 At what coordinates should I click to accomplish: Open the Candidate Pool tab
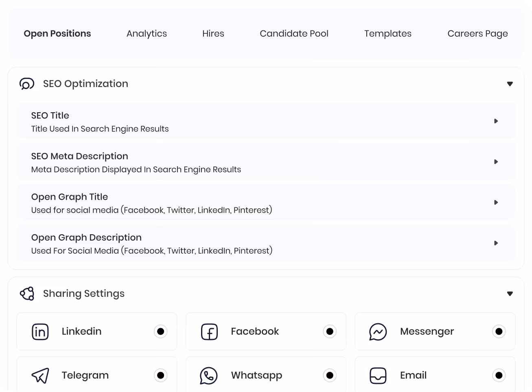(x=294, y=34)
